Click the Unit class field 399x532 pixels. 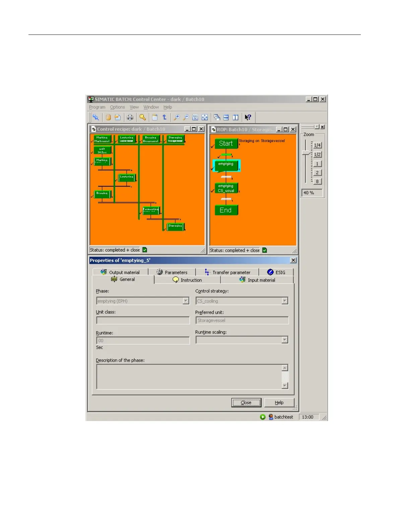click(143, 320)
